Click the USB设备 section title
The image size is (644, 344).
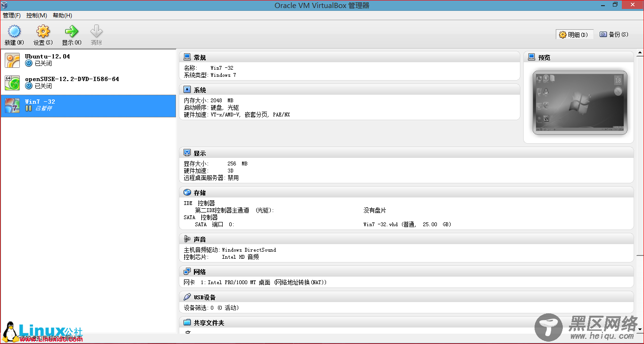(205, 297)
